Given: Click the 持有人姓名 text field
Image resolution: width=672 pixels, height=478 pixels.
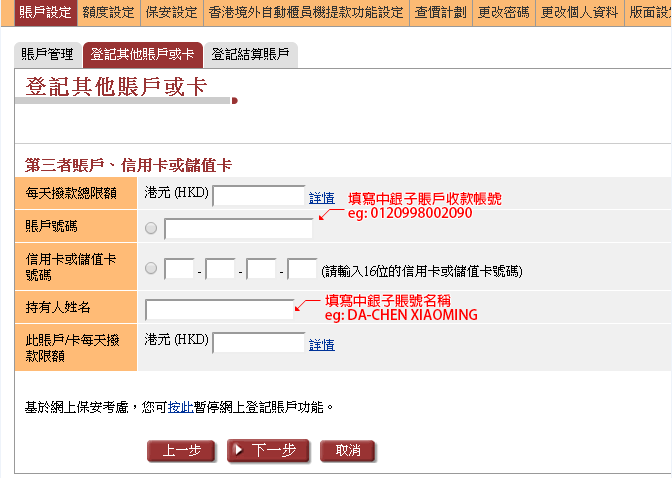Looking at the screenshot, I should (219, 310).
